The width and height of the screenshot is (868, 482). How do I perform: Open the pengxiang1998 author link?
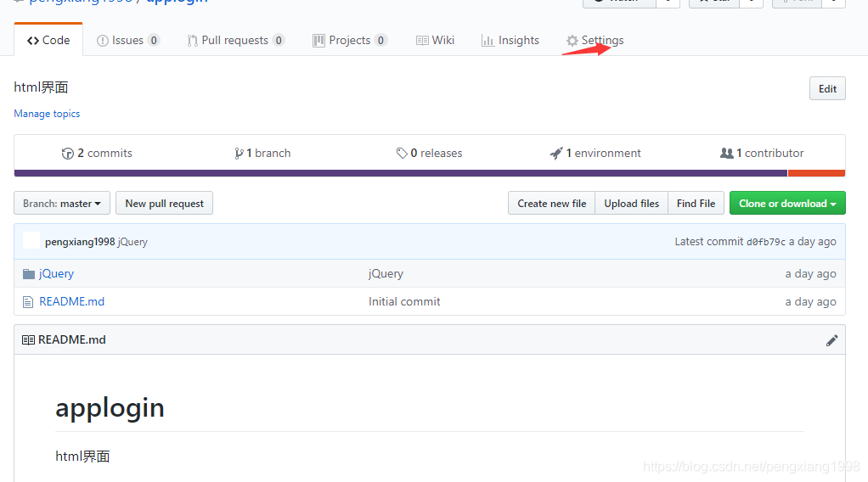(x=80, y=242)
